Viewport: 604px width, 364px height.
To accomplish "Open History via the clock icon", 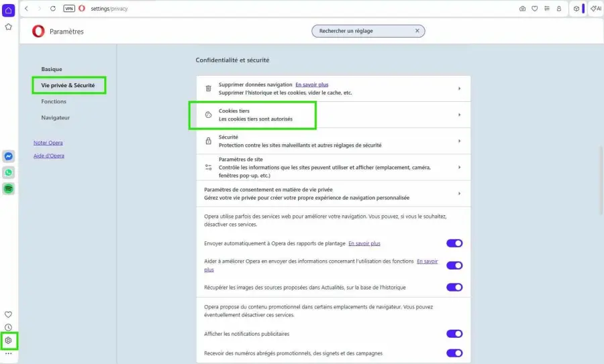I will click(x=9, y=327).
